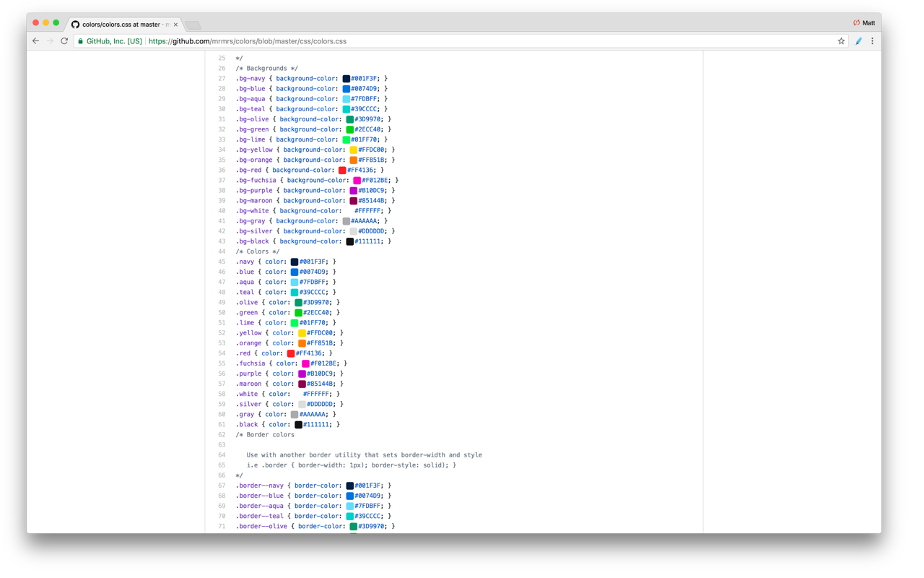Open the blue highlighter extension

tap(858, 41)
